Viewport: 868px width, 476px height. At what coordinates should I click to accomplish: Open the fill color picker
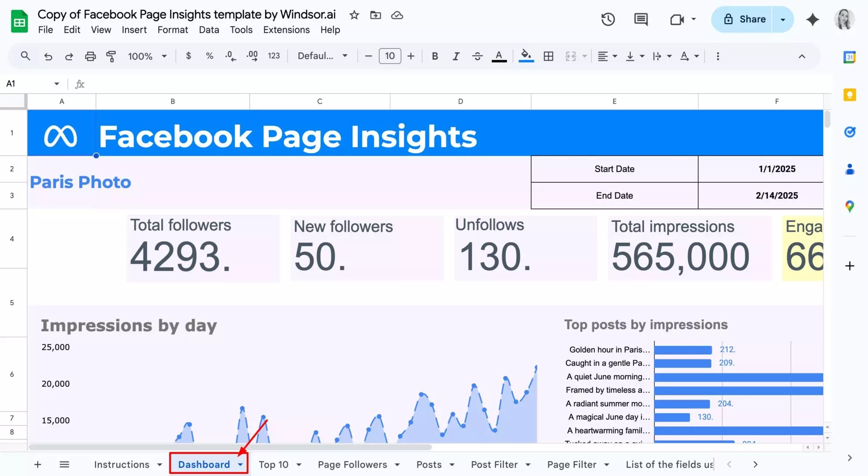[x=526, y=56]
